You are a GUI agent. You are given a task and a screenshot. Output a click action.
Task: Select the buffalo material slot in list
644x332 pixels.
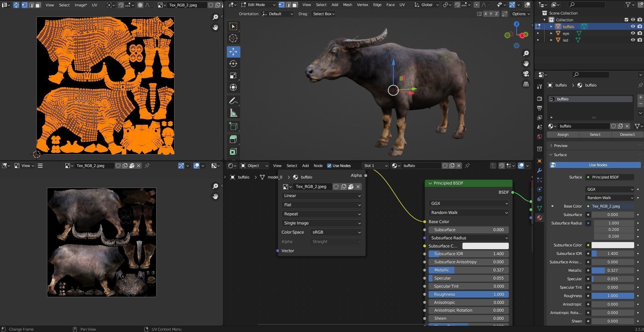(590, 99)
